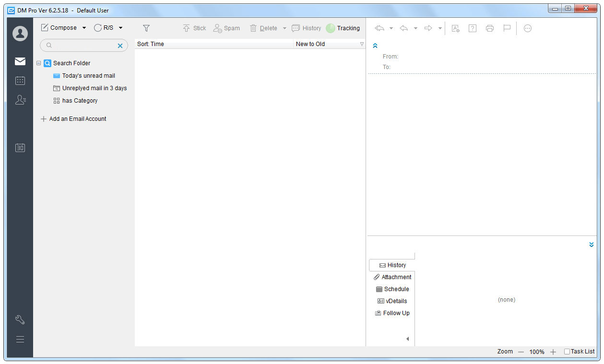Open the mail view in the sidebar

(20, 61)
